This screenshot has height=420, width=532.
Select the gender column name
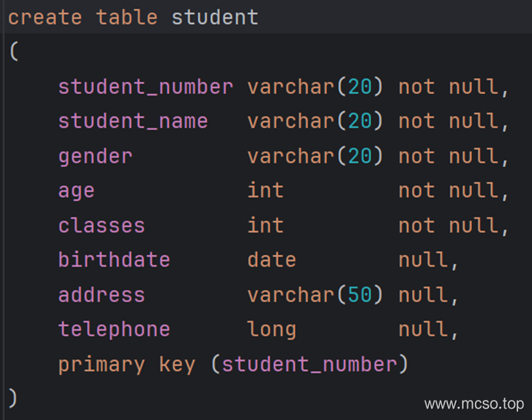[x=95, y=157]
